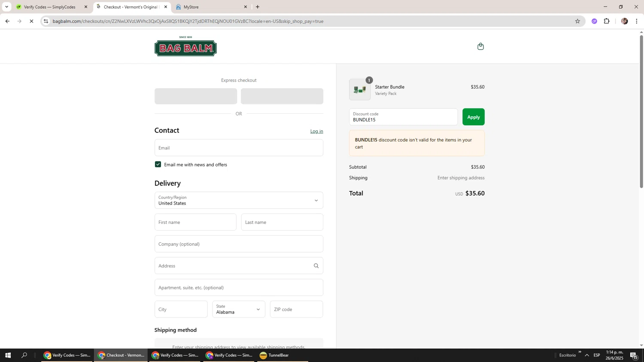Click the Apartment, suite field
The width and height of the screenshot is (644, 362).
click(239, 288)
